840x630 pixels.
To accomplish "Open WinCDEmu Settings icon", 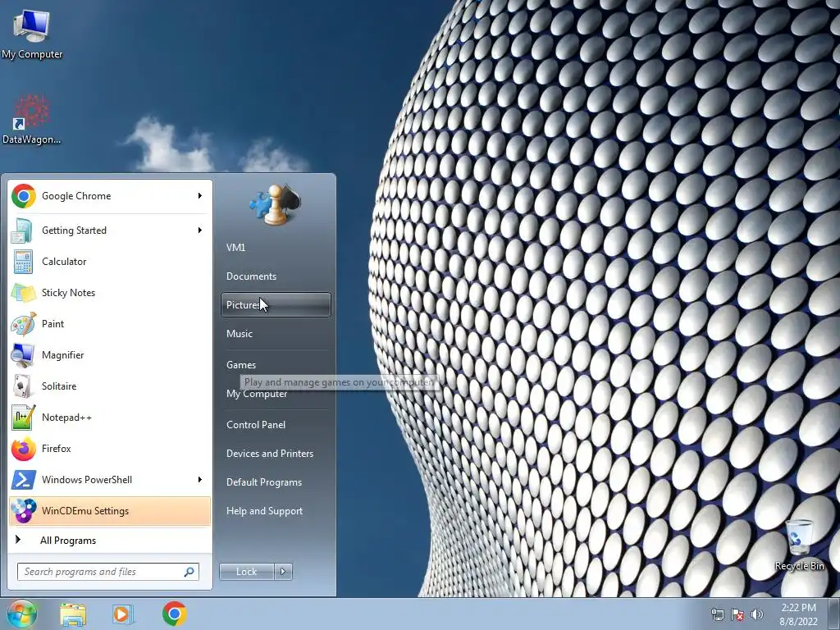I will pos(23,510).
